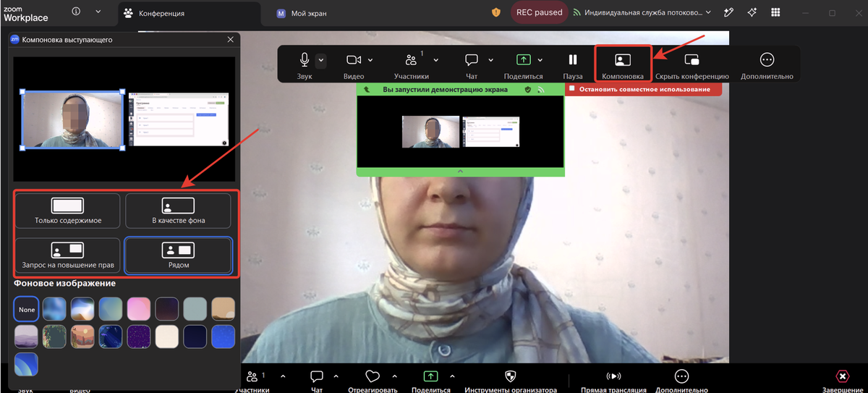Screen dimensions: 868x393
Task: Pick the sandy dune with moon background
Action: 223,309
